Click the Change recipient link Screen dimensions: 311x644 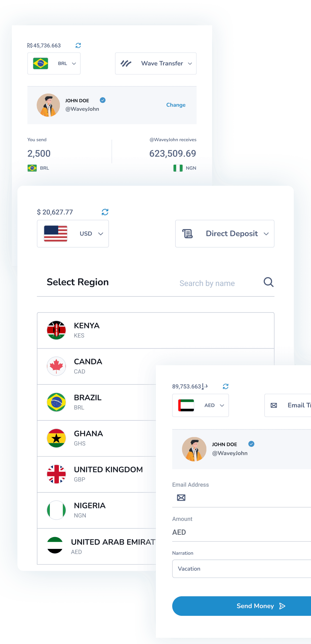[x=176, y=105]
